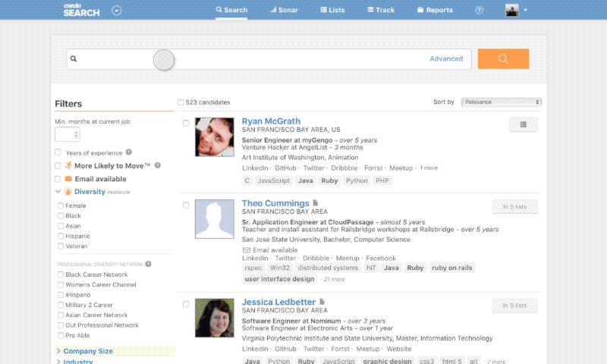This screenshot has width=607, height=364.
Task: Click the list icon button beside Ryan McGrath
Action: coord(523,124)
